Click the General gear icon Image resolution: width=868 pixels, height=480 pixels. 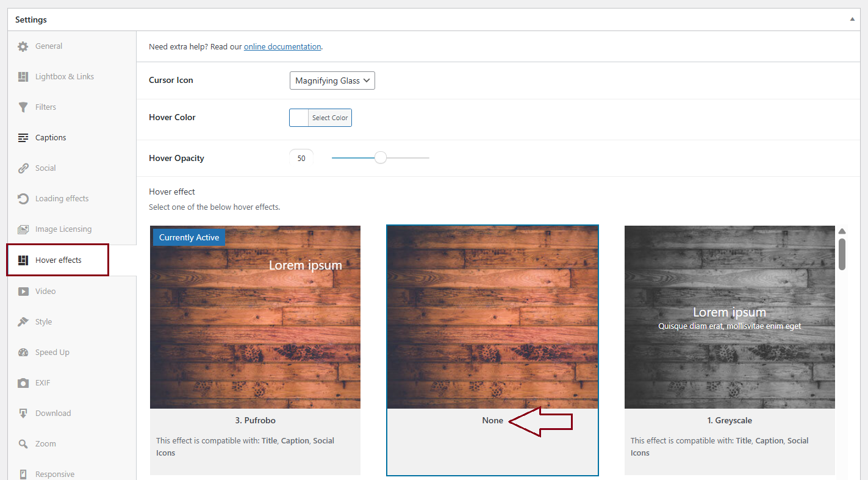pyautogui.click(x=23, y=46)
